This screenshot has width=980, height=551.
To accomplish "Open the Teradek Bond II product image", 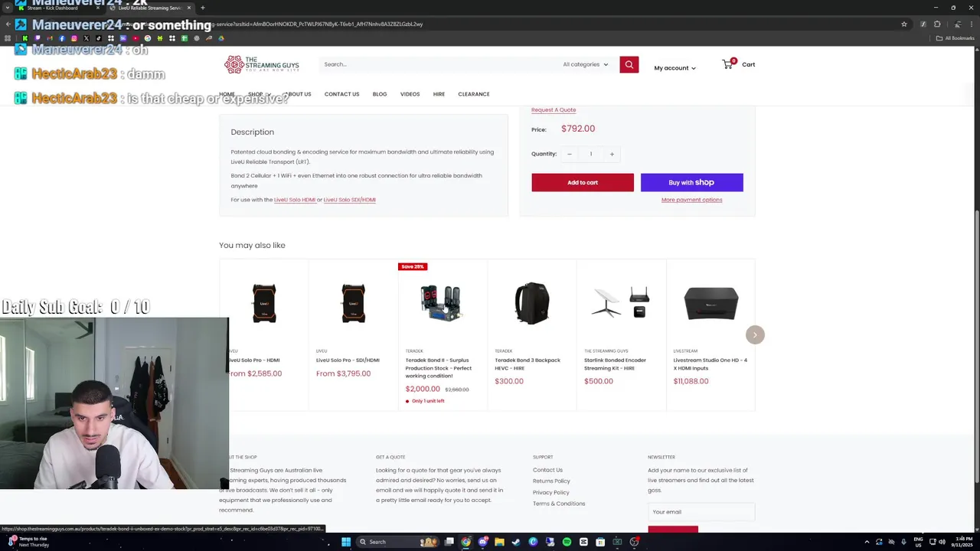I will (442, 303).
